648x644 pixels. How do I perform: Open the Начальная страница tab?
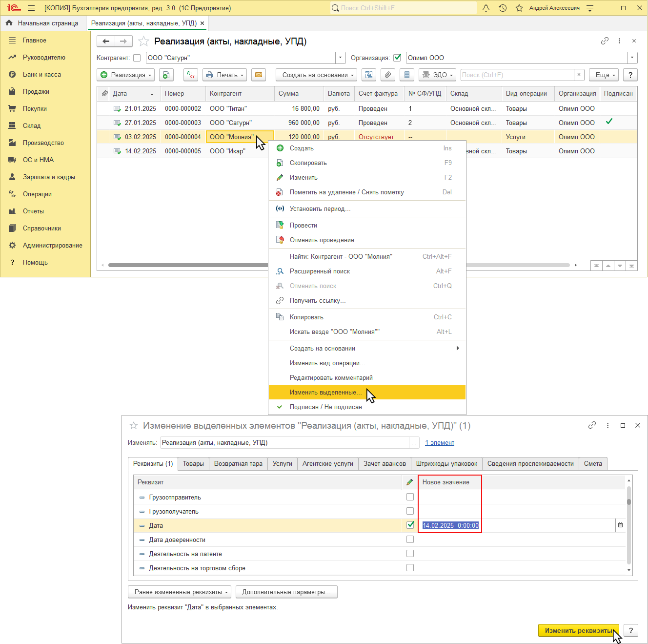(42, 23)
